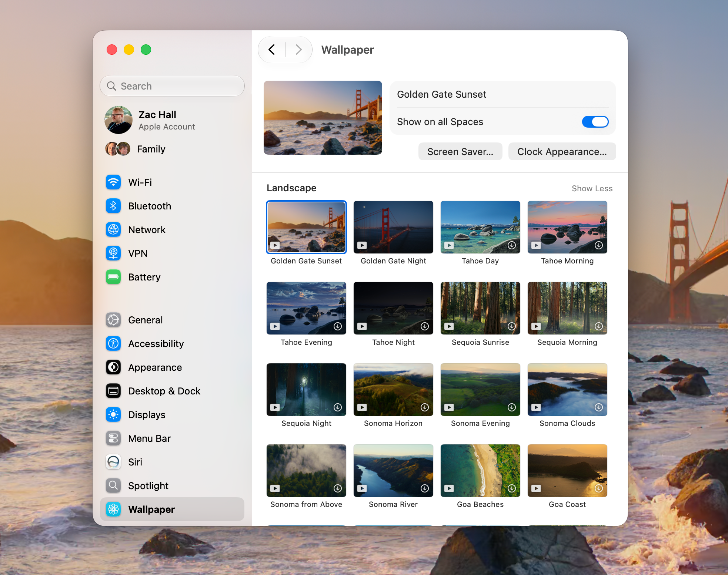Choose the Sonoma River wallpaper thumbnail
The height and width of the screenshot is (575, 728).
coord(393,470)
